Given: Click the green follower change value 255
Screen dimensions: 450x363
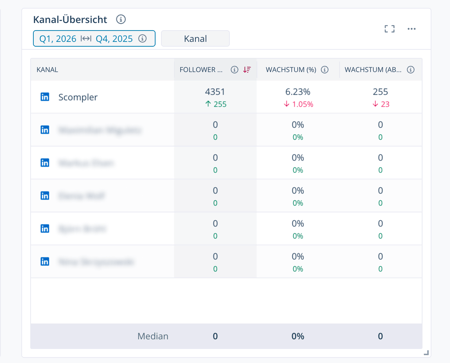Looking at the screenshot, I should pyautogui.click(x=220, y=104).
